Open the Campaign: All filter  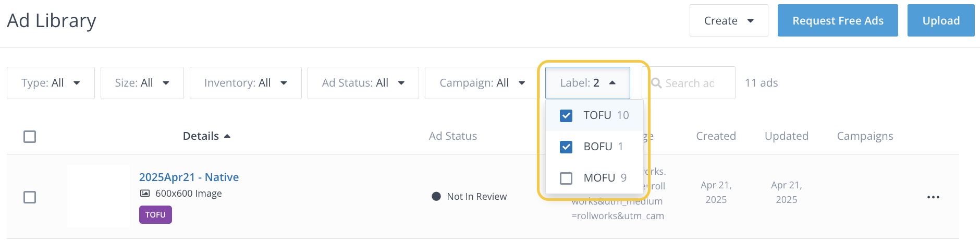point(482,83)
